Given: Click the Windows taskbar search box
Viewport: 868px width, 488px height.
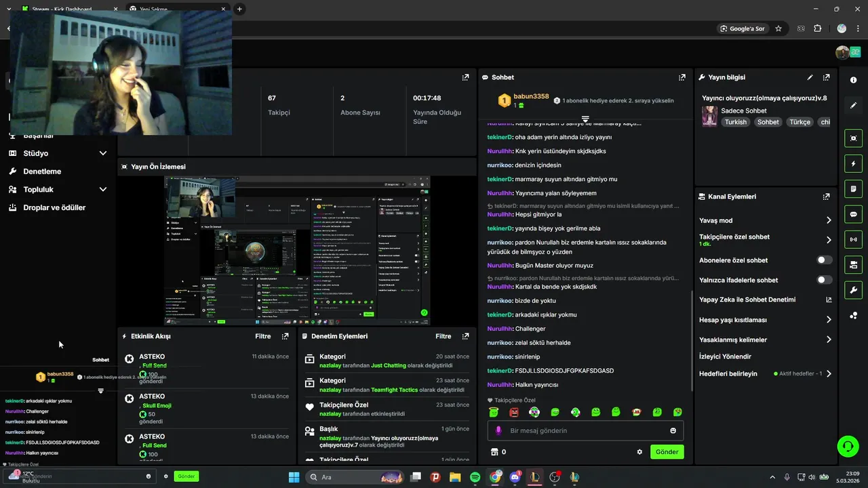Looking at the screenshot, I should point(354,477).
